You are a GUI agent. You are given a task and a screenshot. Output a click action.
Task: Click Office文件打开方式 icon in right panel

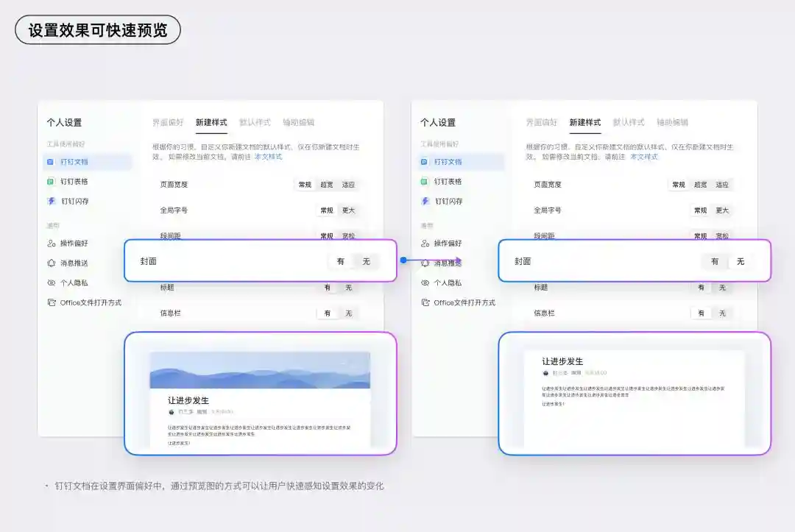(x=425, y=302)
